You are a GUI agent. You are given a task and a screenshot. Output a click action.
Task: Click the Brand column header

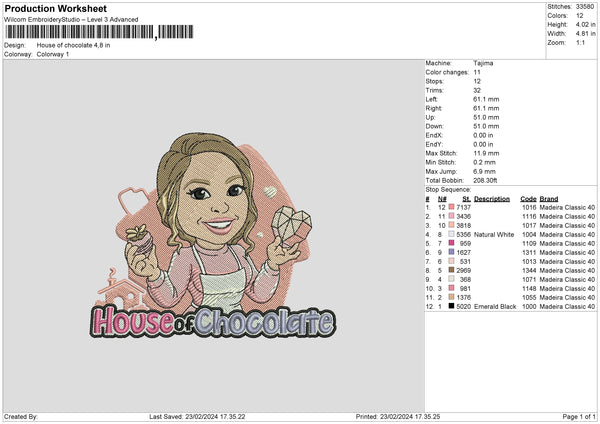(549, 198)
